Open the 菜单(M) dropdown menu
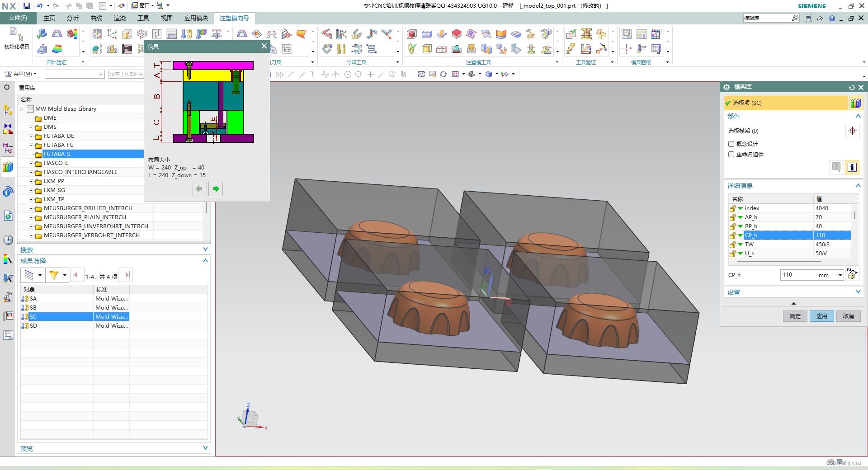 (x=20, y=74)
